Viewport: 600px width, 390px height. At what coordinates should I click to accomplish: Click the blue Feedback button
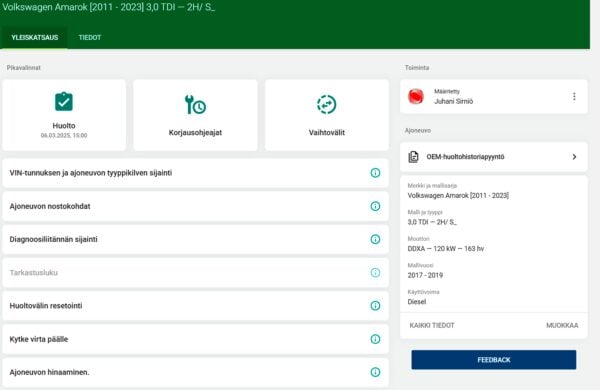(x=494, y=360)
